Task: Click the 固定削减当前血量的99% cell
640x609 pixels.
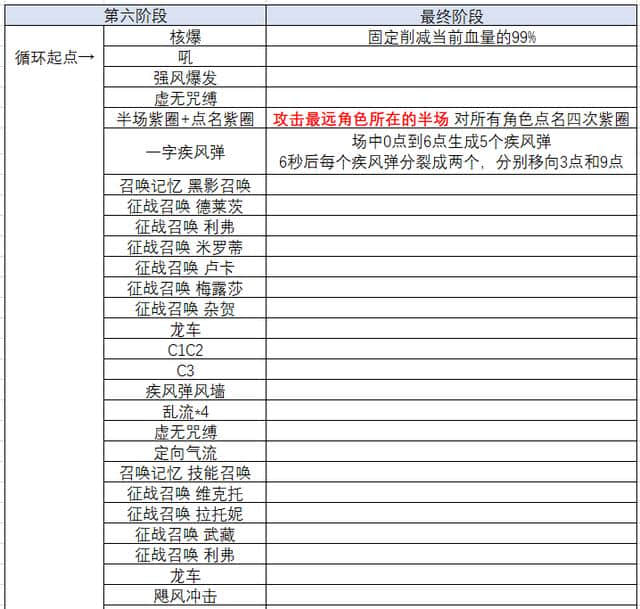Action: coord(451,36)
